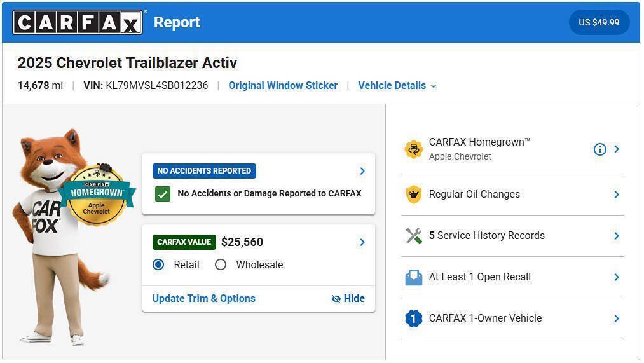The image size is (644, 363).
Task: Open Service History Records row chevron
Action: (617, 236)
